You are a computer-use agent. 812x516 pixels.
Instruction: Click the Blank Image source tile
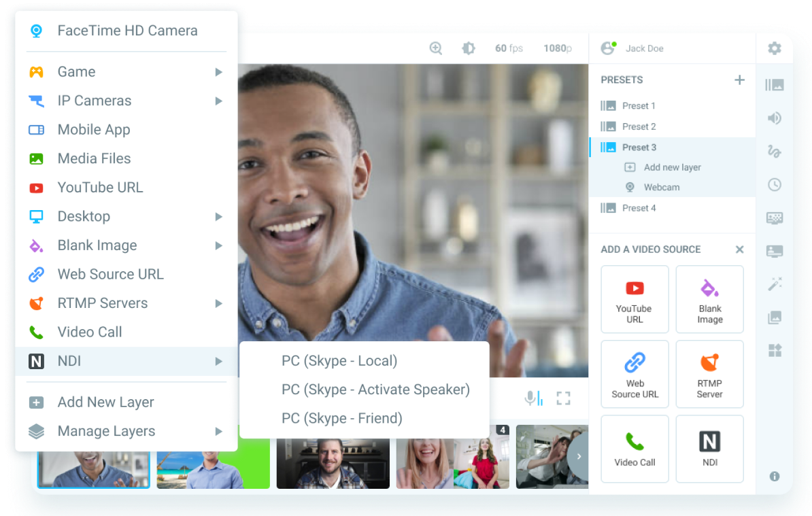[709, 299]
